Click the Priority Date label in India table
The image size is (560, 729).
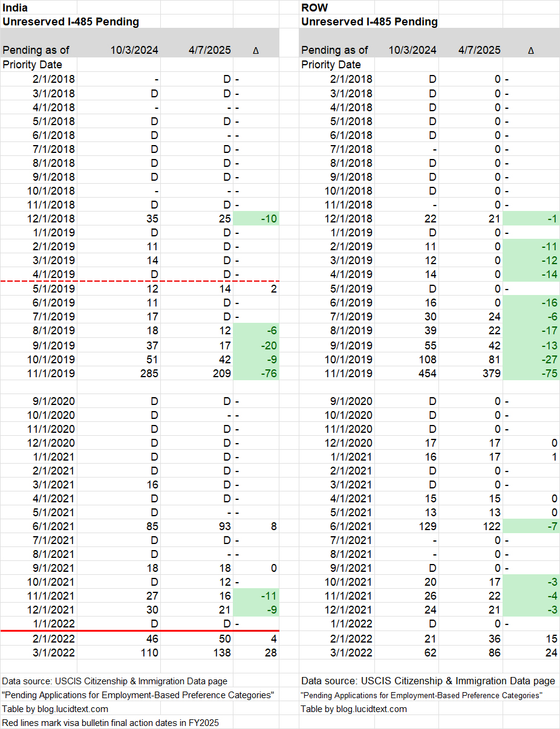pos(33,65)
